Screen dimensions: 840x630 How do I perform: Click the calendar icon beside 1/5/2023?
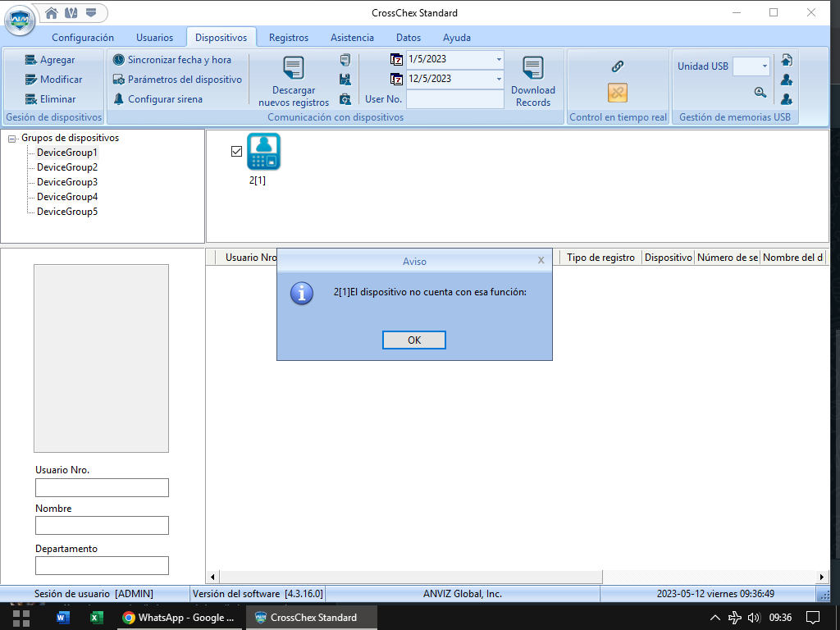[x=396, y=59]
